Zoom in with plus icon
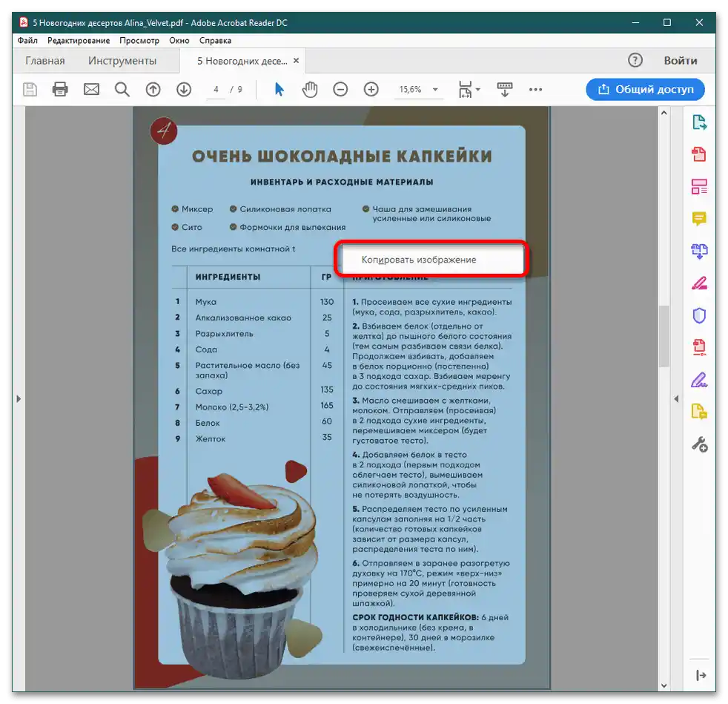The image size is (728, 704). [x=371, y=89]
